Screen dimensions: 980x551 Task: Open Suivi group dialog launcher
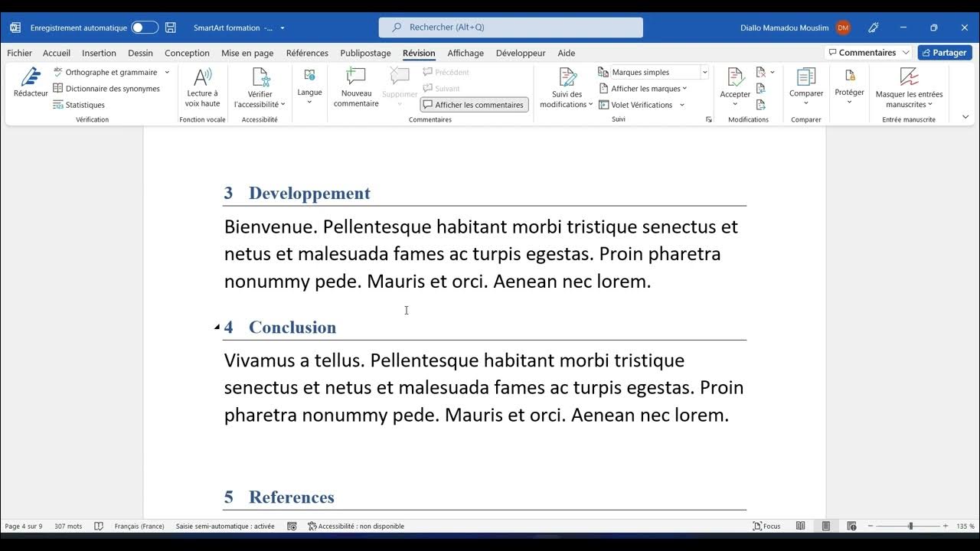click(709, 119)
